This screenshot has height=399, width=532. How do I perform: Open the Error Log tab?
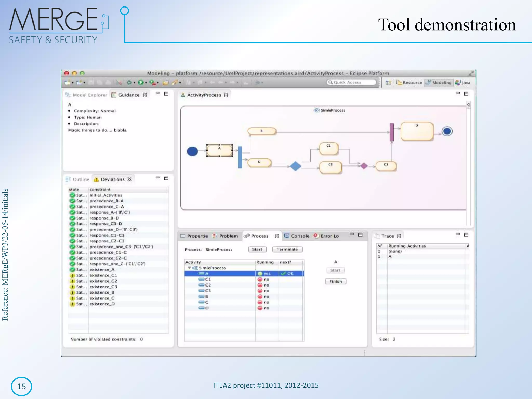[x=326, y=236]
